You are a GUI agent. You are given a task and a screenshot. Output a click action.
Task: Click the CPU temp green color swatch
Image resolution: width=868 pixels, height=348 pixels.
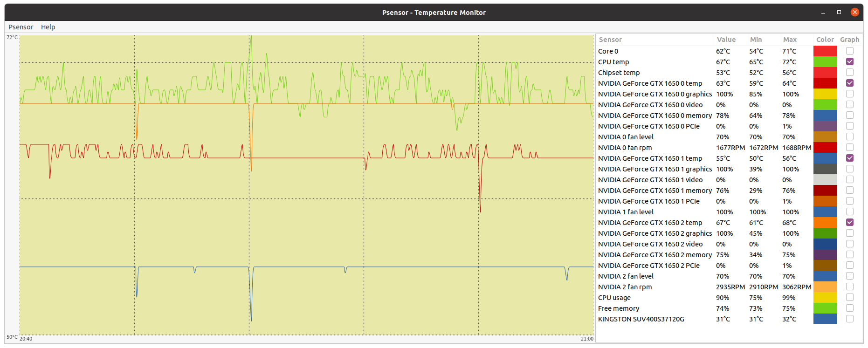[x=825, y=61]
